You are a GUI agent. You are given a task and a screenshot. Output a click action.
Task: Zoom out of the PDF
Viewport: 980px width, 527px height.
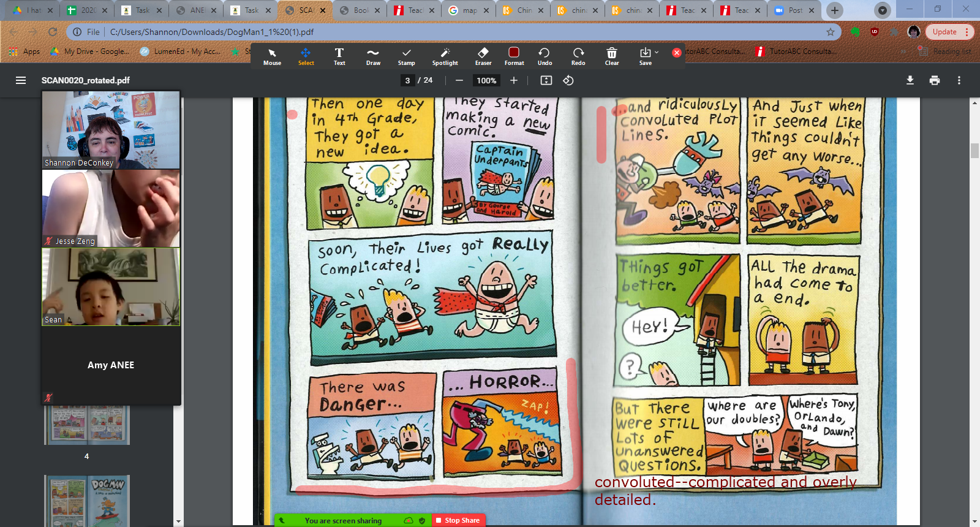[x=459, y=80]
